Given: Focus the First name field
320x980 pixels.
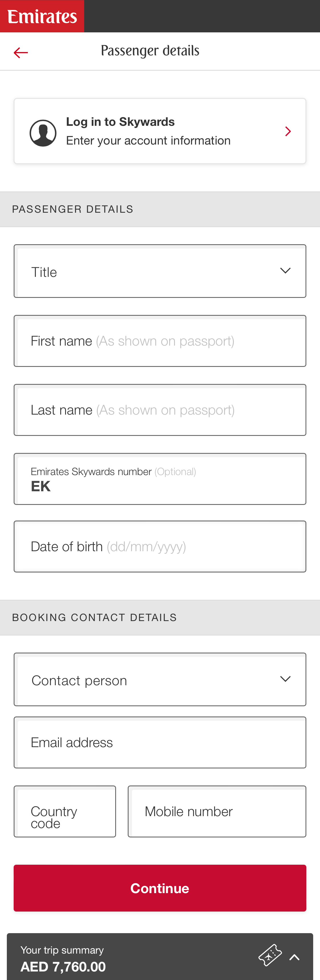Looking at the screenshot, I should coord(160,340).
